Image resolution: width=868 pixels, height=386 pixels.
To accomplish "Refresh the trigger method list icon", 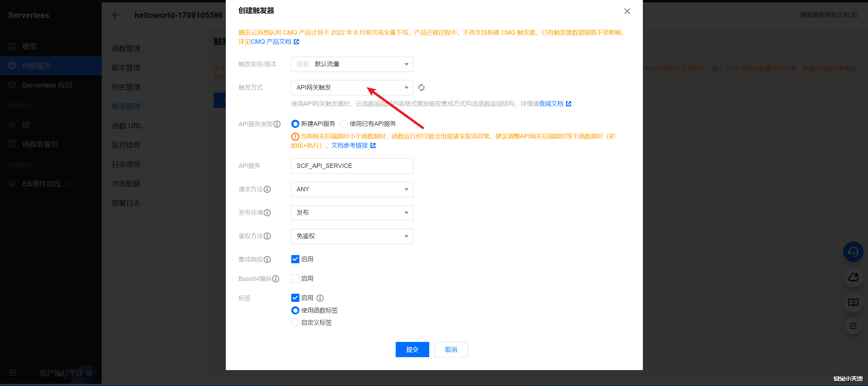I will coord(421,88).
